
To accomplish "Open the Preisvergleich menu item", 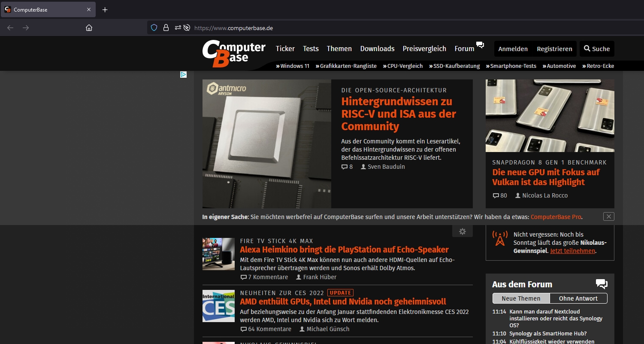I will 424,49.
